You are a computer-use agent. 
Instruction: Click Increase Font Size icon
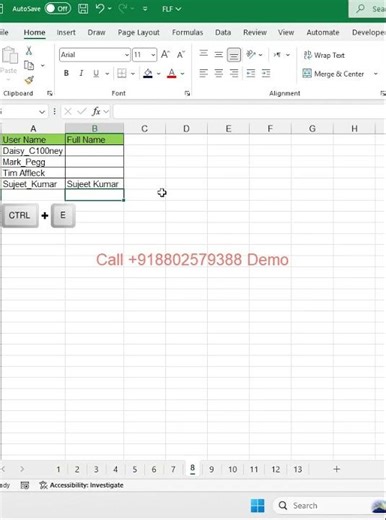[x=165, y=54]
